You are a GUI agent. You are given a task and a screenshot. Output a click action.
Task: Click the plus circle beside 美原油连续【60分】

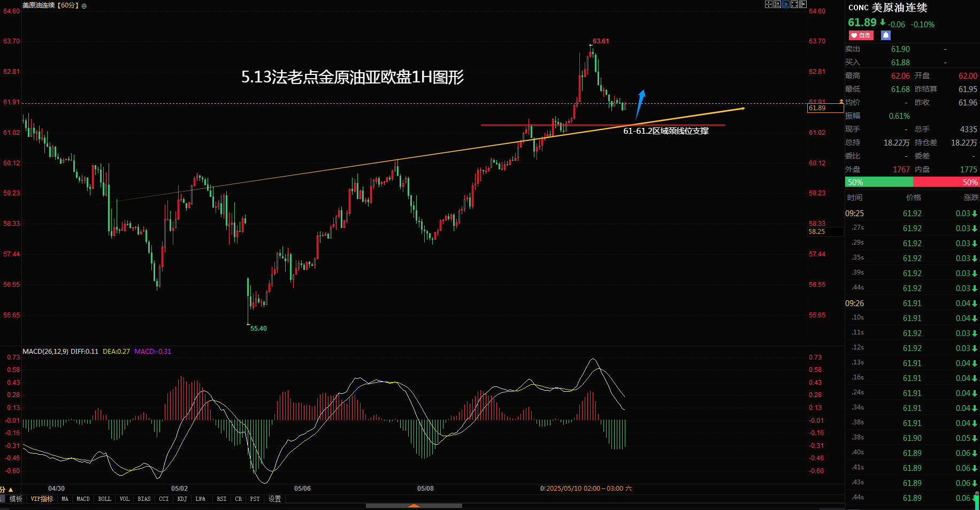click(x=84, y=6)
